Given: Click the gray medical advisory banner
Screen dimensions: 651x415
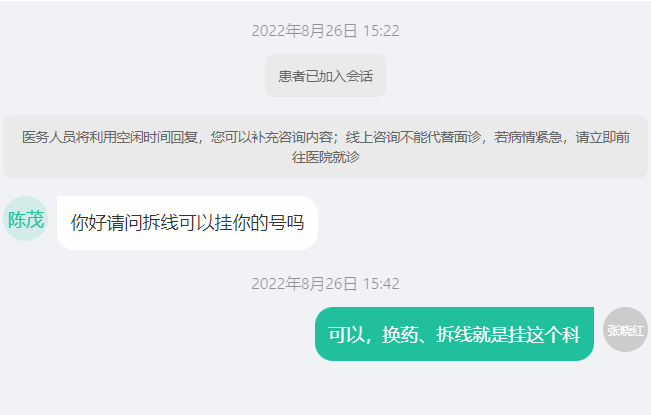Looking at the screenshot, I should point(326,146).
